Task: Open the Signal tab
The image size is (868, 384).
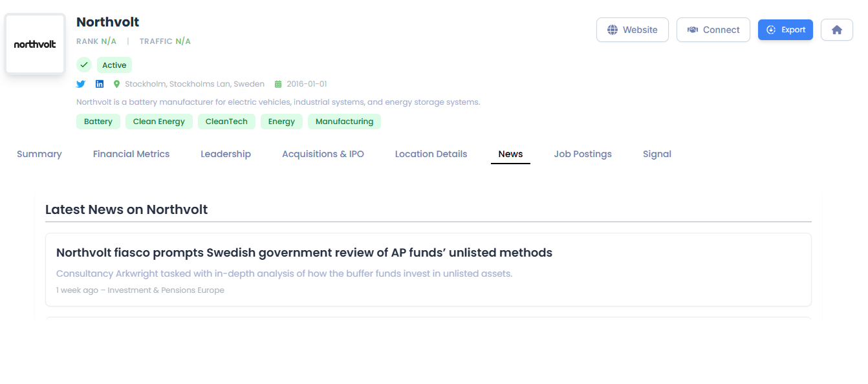Action: pos(657,154)
